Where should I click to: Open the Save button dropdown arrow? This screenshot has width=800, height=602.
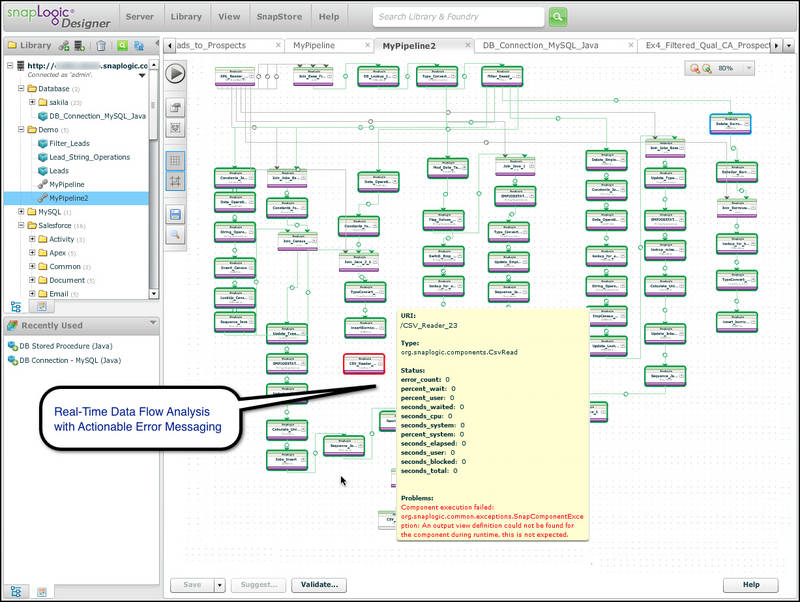219,585
